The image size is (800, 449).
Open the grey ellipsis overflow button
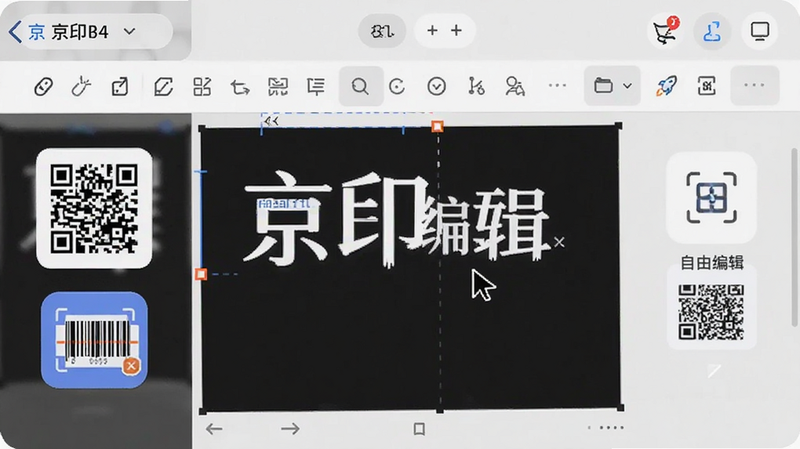tap(755, 85)
